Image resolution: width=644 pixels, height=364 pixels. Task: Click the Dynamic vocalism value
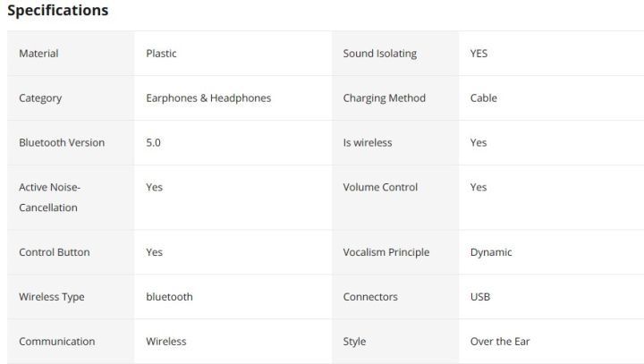point(491,252)
